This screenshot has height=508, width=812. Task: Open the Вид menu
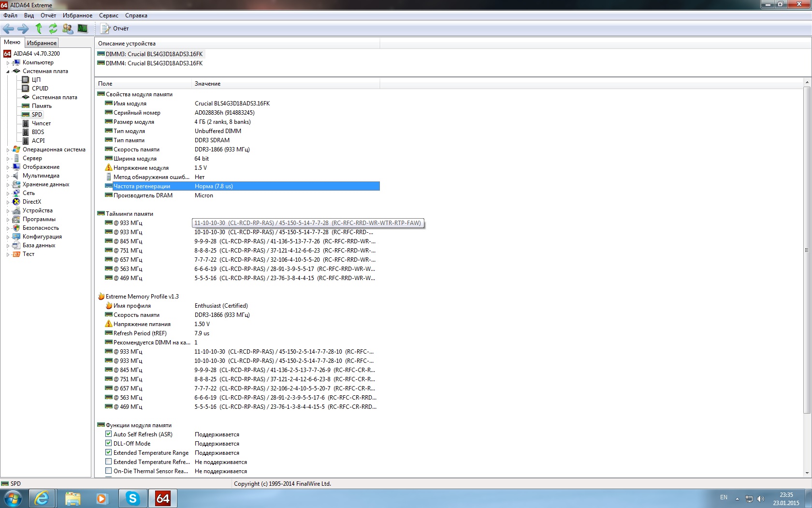29,15
